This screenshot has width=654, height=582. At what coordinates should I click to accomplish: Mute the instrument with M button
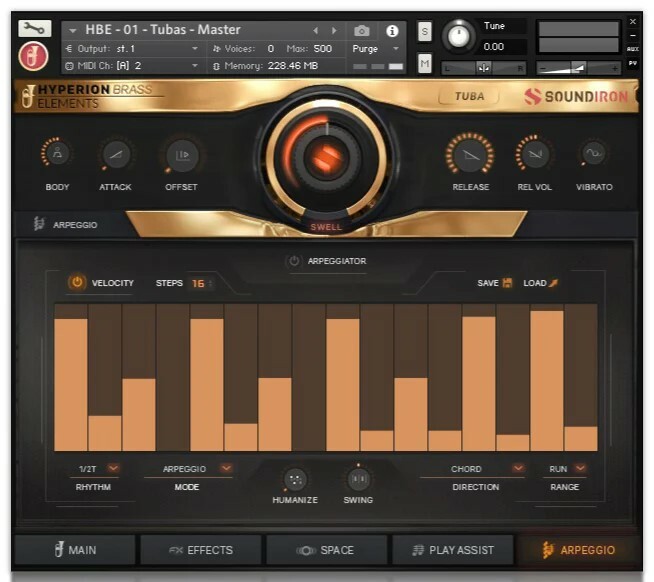(425, 63)
